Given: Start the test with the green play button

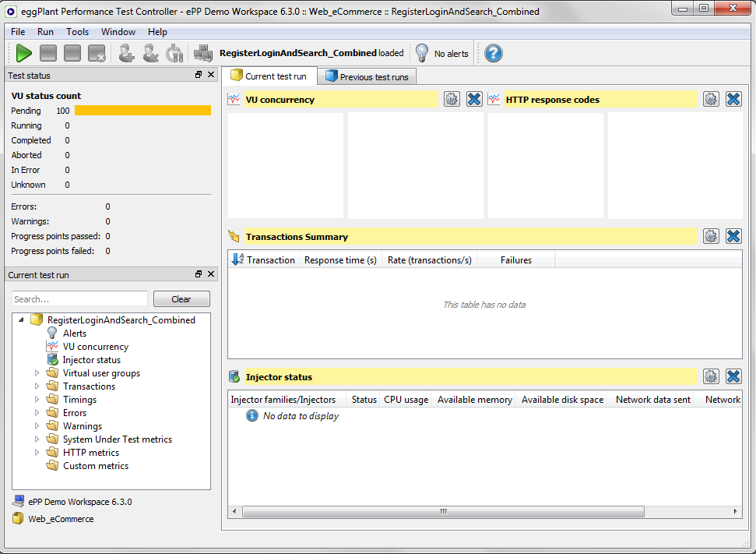Looking at the screenshot, I should click(23, 53).
